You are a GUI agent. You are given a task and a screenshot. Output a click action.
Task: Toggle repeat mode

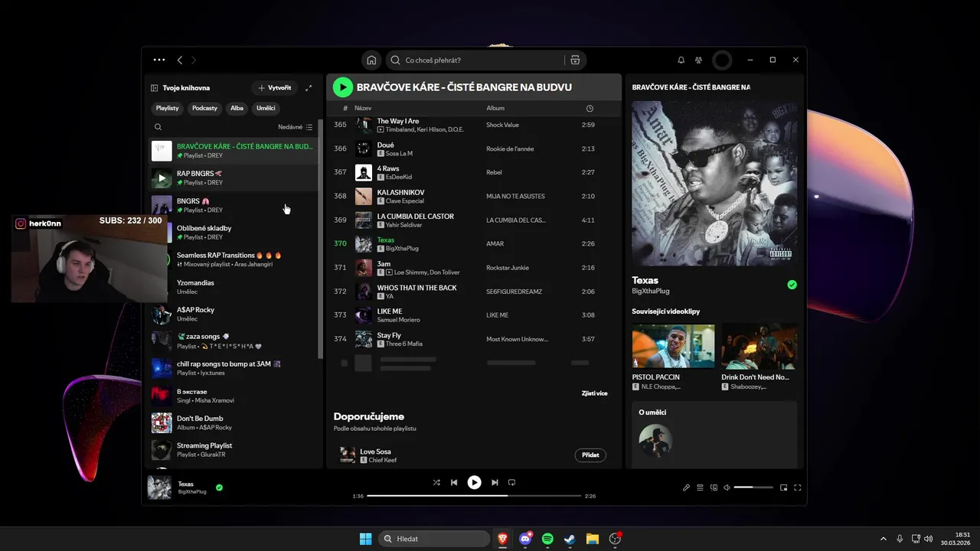click(x=512, y=482)
